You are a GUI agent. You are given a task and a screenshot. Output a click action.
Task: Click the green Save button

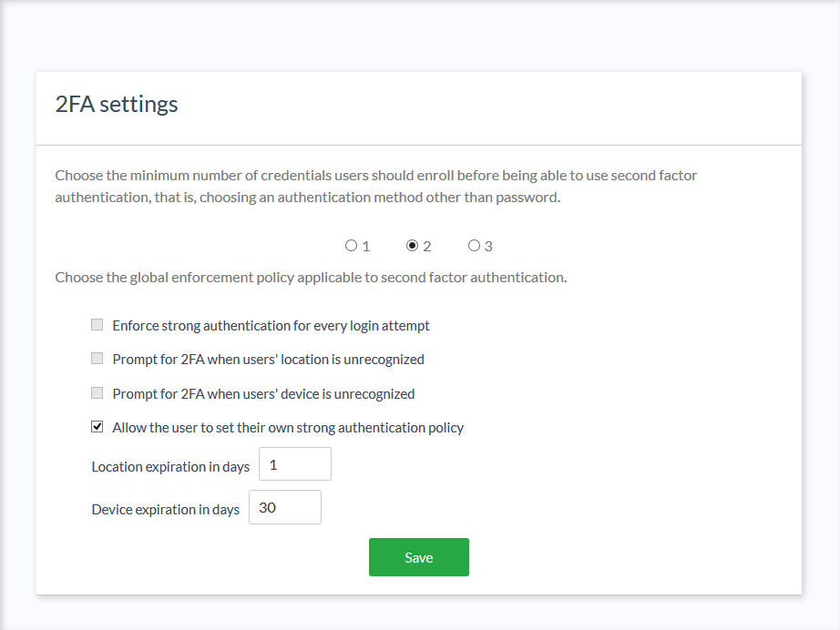pyautogui.click(x=419, y=556)
